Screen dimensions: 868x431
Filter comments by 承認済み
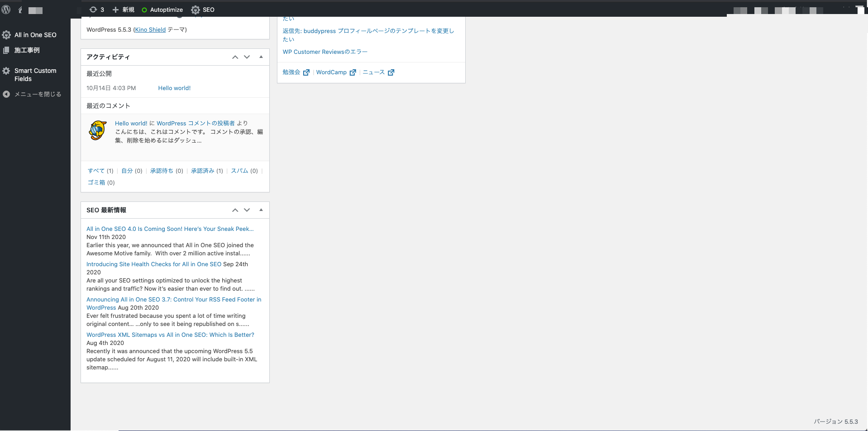coord(202,171)
